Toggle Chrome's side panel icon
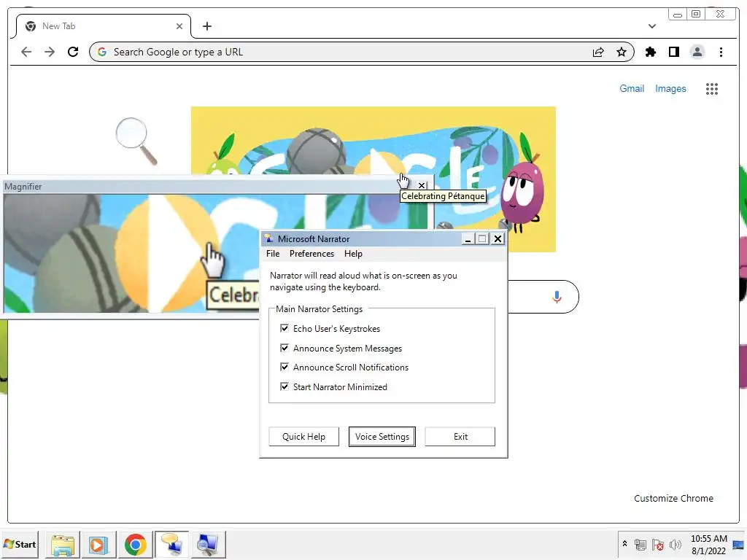The image size is (747, 560). (x=673, y=52)
